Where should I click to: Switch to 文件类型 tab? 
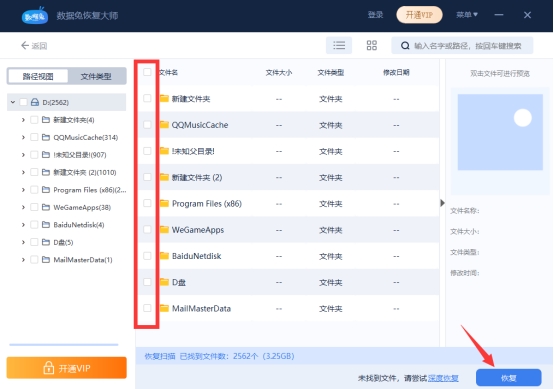[96, 76]
